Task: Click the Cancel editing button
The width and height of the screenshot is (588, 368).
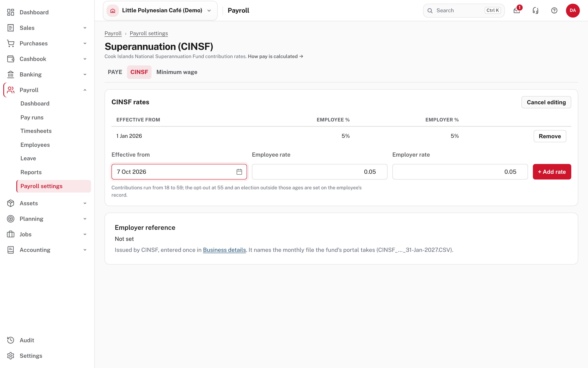Action: click(546, 102)
